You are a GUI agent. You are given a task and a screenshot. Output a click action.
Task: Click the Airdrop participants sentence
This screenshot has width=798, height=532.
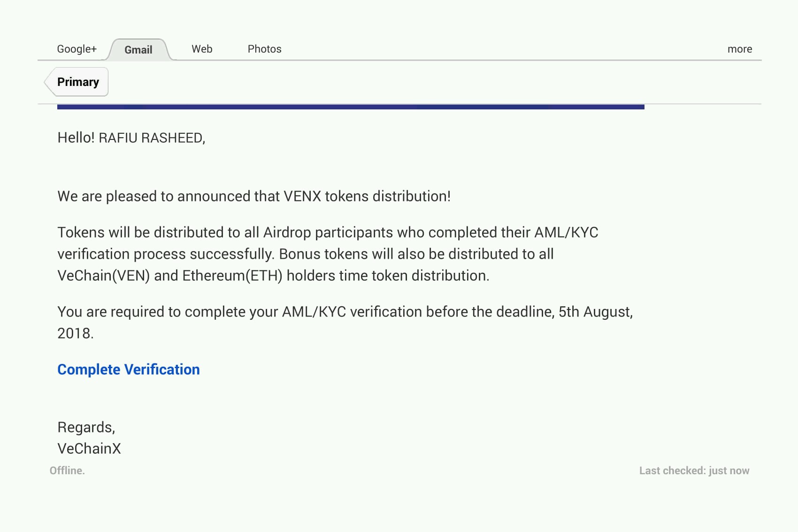coord(328,232)
